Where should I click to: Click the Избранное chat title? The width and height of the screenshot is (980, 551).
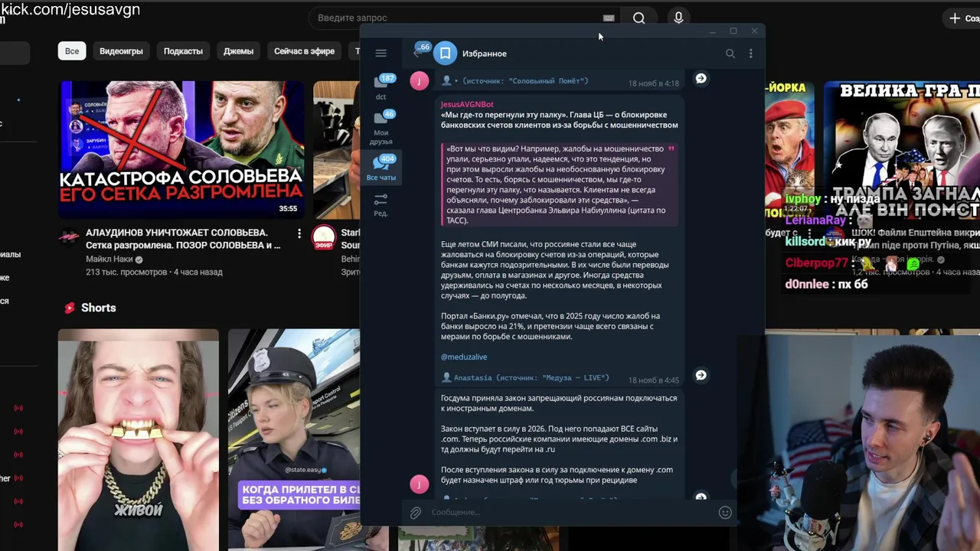click(485, 54)
